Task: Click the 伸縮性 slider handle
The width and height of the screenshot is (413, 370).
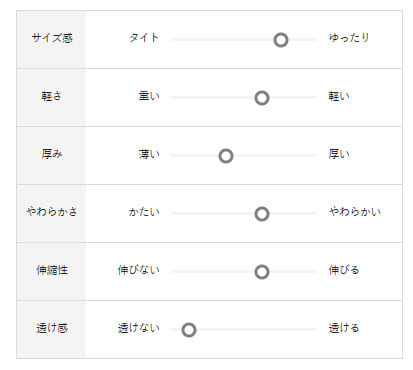Action: (262, 272)
